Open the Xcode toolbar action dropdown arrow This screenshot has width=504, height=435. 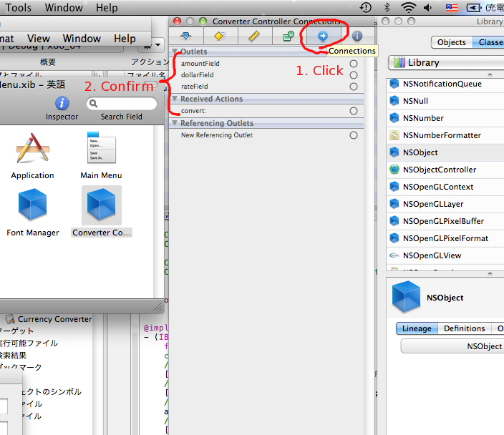pos(157,45)
